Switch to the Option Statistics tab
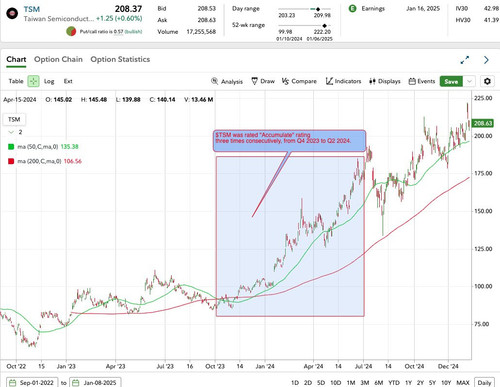500x387 pixels. (x=120, y=60)
